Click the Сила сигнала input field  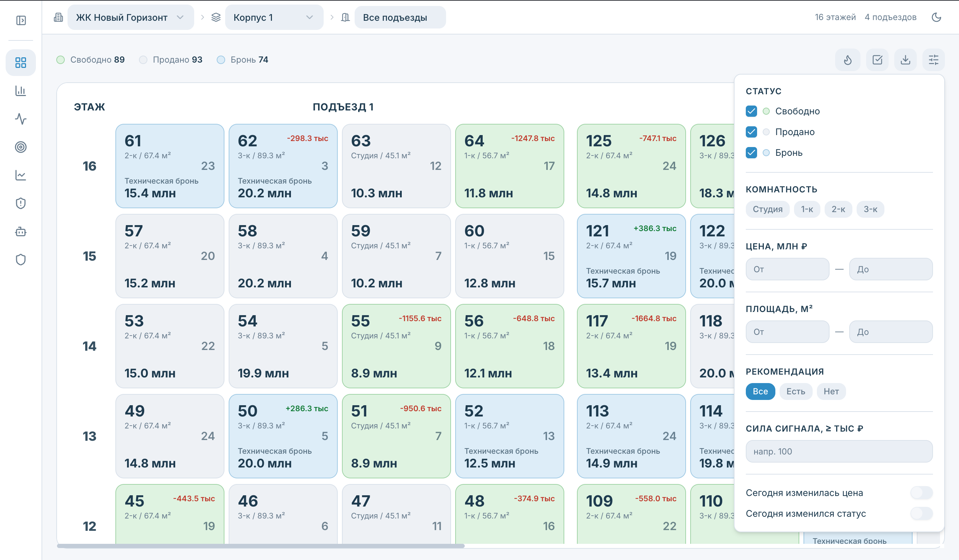coord(839,451)
